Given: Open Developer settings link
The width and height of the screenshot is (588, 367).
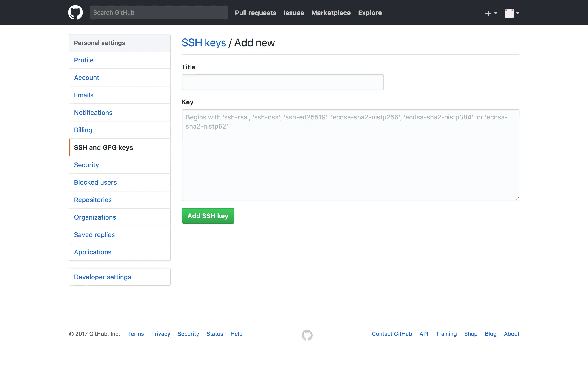Looking at the screenshot, I should click(103, 277).
